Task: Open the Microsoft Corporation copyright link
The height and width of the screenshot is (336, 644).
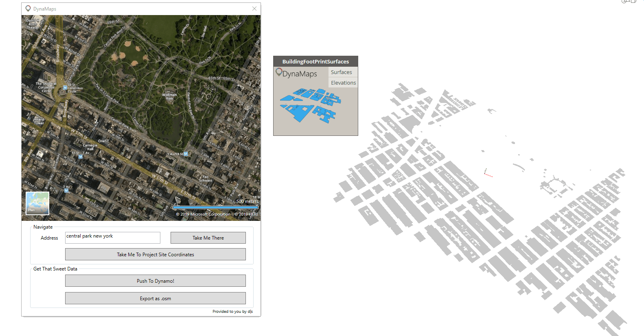Action: coord(203,214)
